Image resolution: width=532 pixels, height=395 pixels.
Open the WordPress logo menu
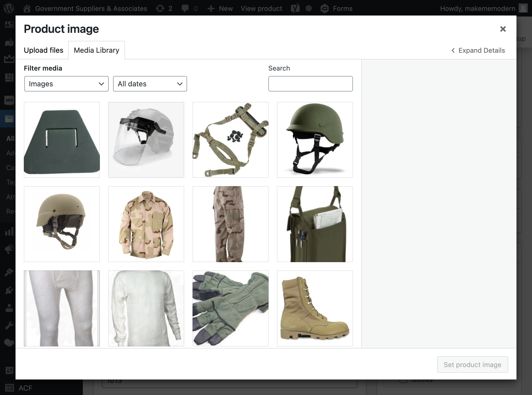click(9, 8)
